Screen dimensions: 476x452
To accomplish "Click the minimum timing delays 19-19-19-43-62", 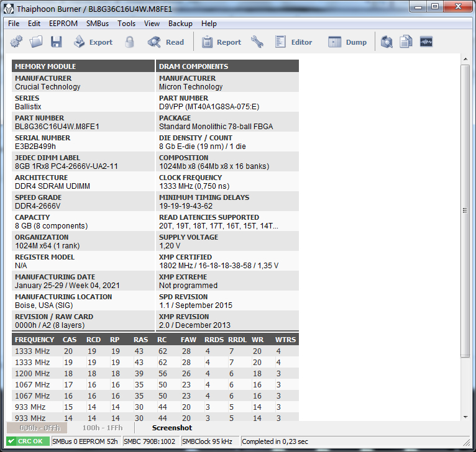I will tap(186, 206).
